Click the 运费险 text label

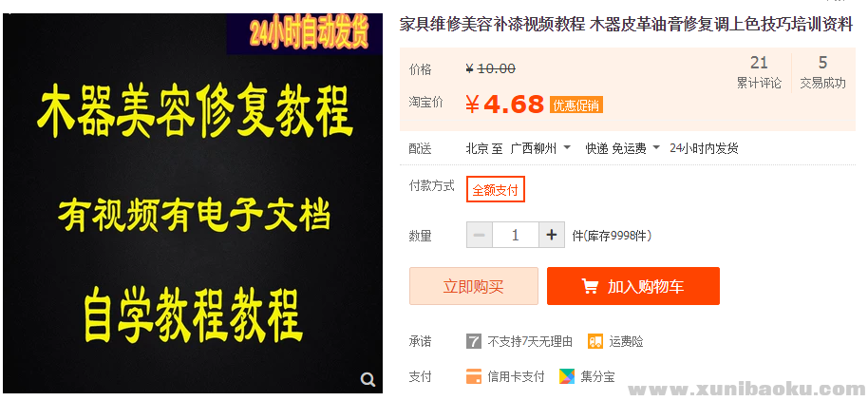click(x=626, y=342)
